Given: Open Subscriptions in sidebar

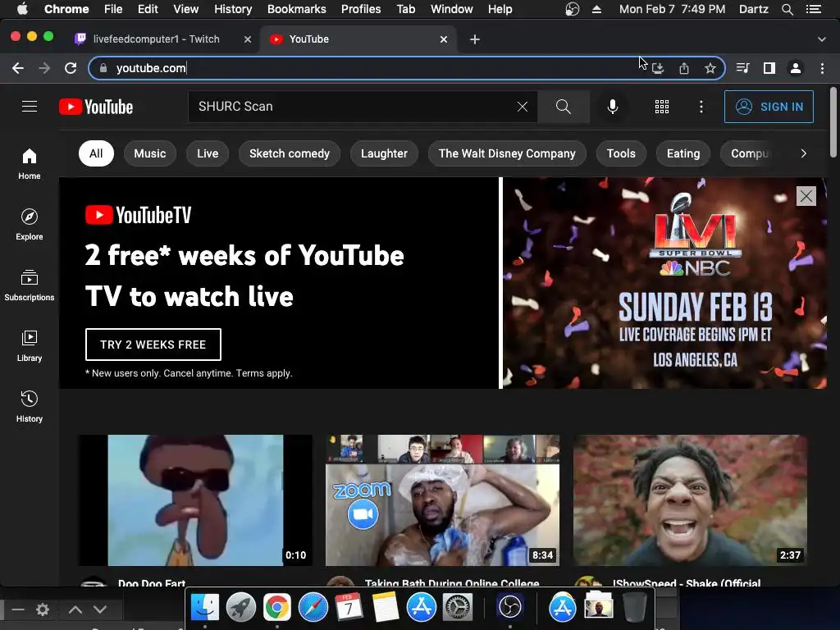Looking at the screenshot, I should pyautogui.click(x=30, y=285).
